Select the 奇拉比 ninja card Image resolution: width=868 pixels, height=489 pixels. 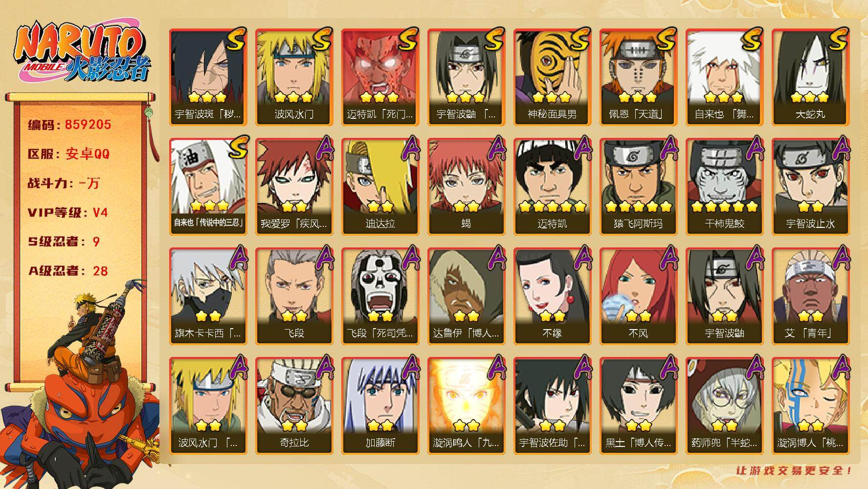point(294,406)
